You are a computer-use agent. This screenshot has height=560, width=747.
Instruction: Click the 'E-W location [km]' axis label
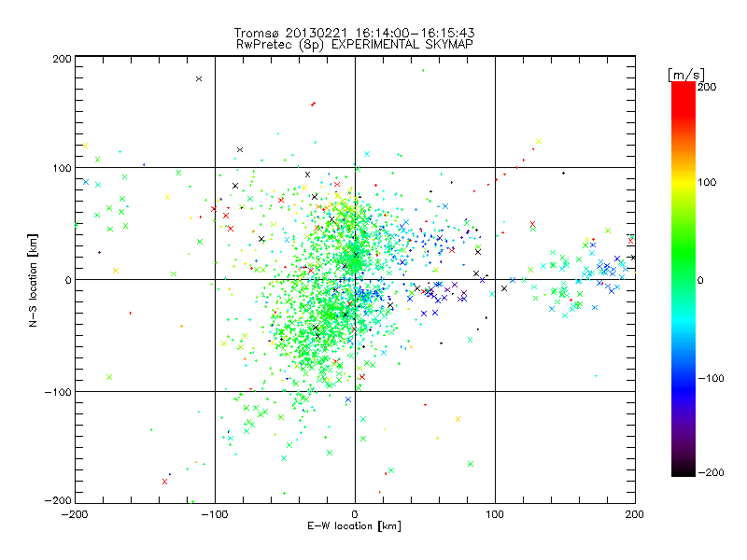[354, 525]
